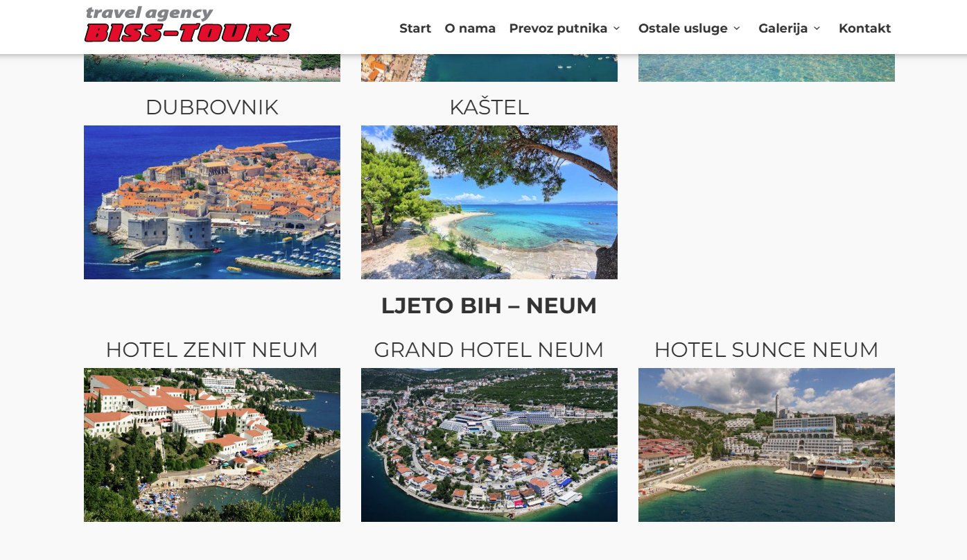Open the Dubrovnik old town photo
Screen dimensions: 967x560
212,202
